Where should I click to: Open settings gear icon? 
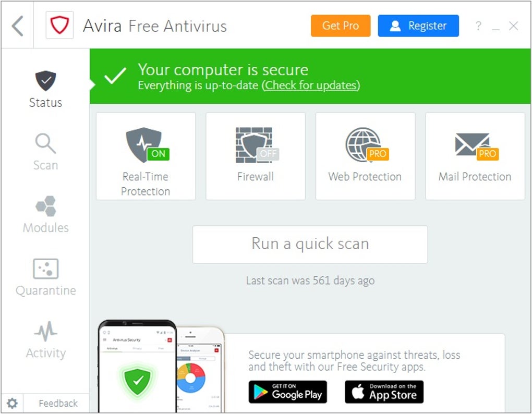coord(12,403)
